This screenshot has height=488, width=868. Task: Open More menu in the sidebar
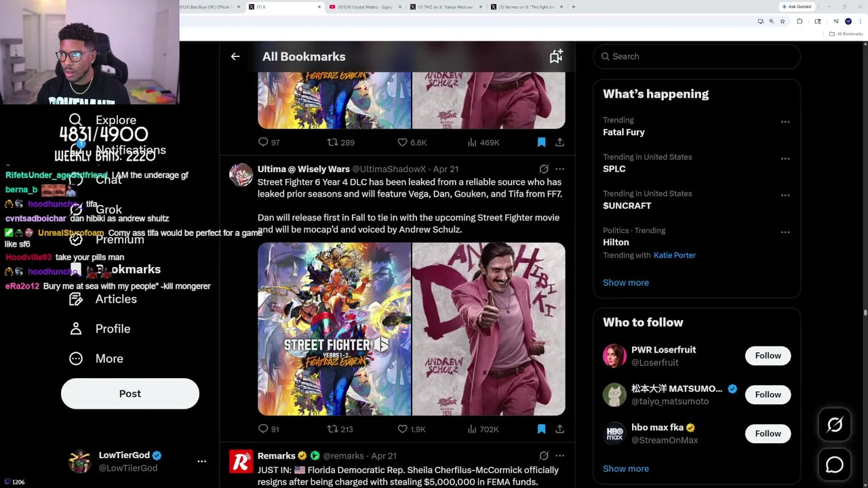(x=96, y=359)
